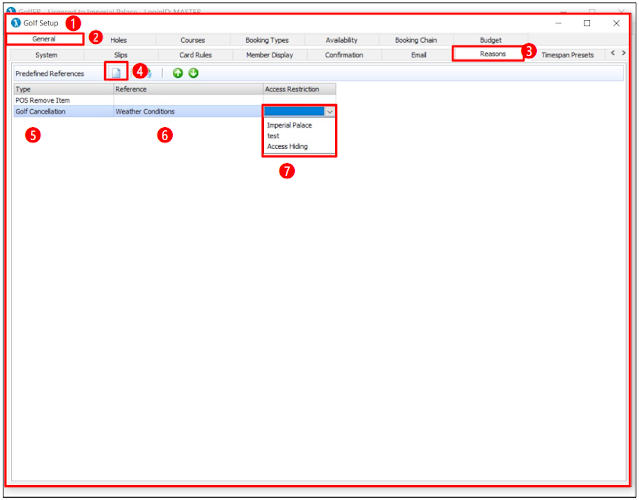Select the POS Remove Item row
This screenshot has width=639, height=500.
pyautogui.click(x=175, y=100)
